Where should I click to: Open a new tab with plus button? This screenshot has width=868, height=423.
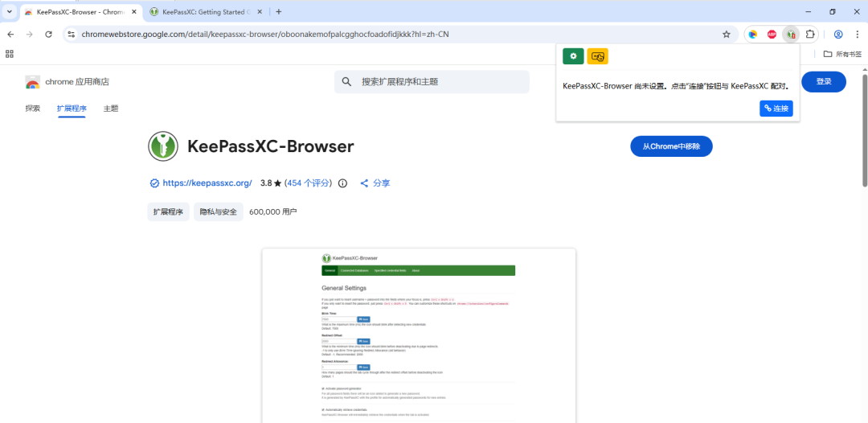278,11
